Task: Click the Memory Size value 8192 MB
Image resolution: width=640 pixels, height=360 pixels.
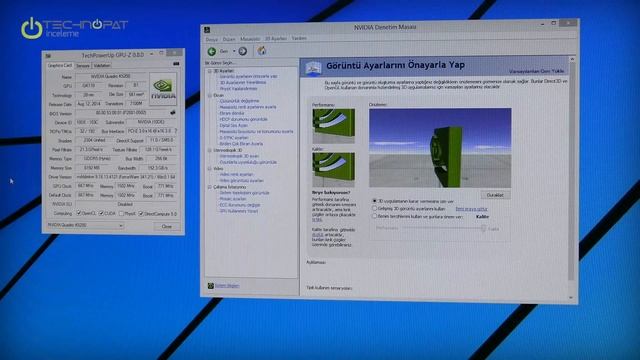Action: 92,168
